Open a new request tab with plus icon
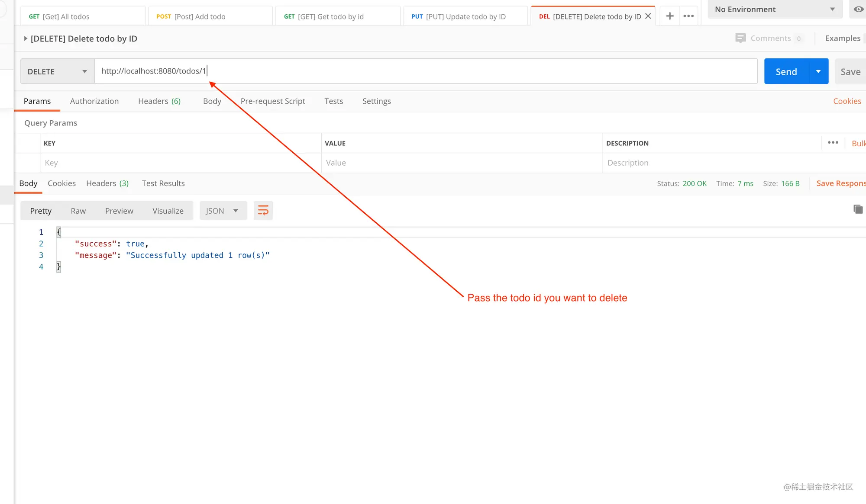The width and height of the screenshot is (866, 504). 669,16
